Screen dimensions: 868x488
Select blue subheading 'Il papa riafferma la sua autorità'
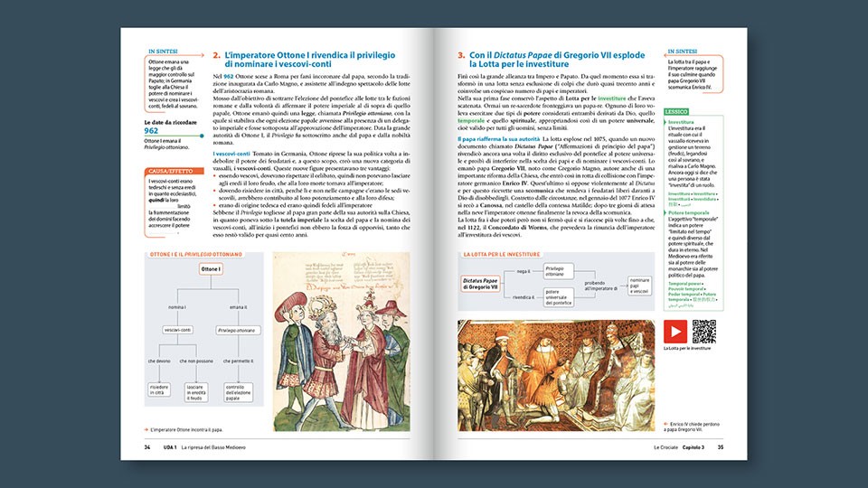498,139
